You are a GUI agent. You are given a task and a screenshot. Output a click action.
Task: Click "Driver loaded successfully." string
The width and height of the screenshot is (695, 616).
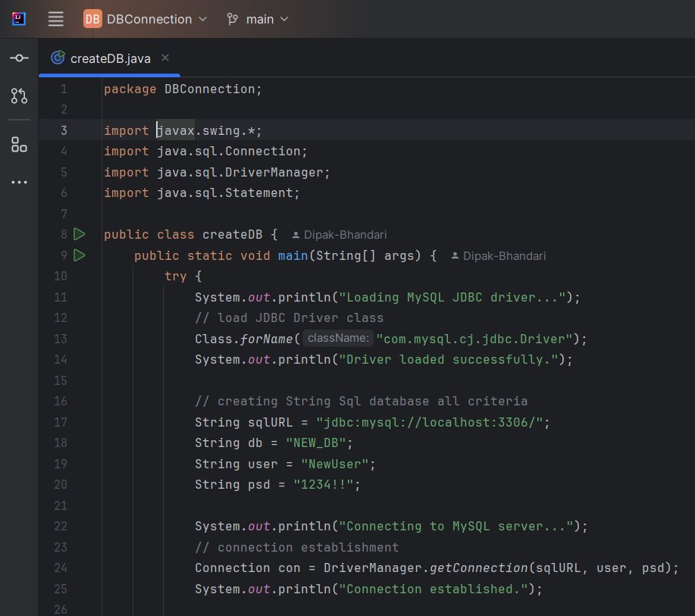point(449,359)
